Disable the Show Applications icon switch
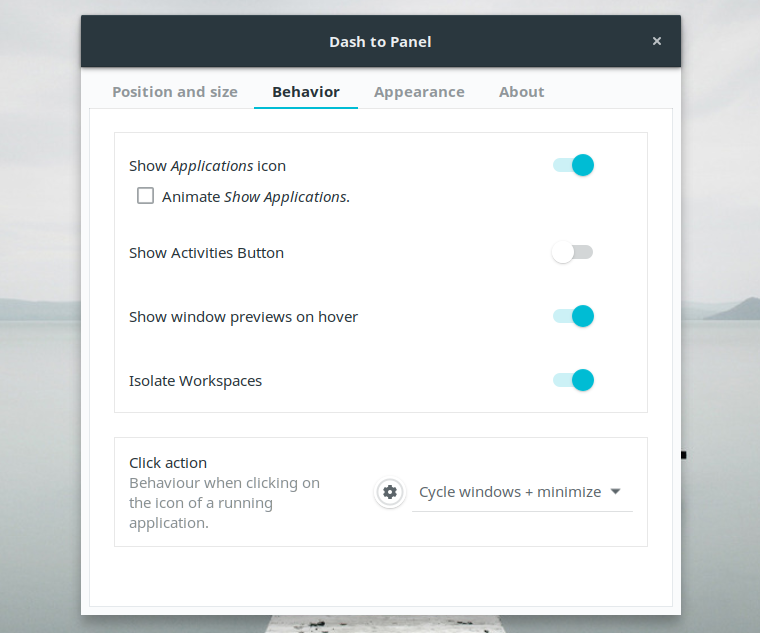This screenshot has height=633, width=760. (x=574, y=165)
